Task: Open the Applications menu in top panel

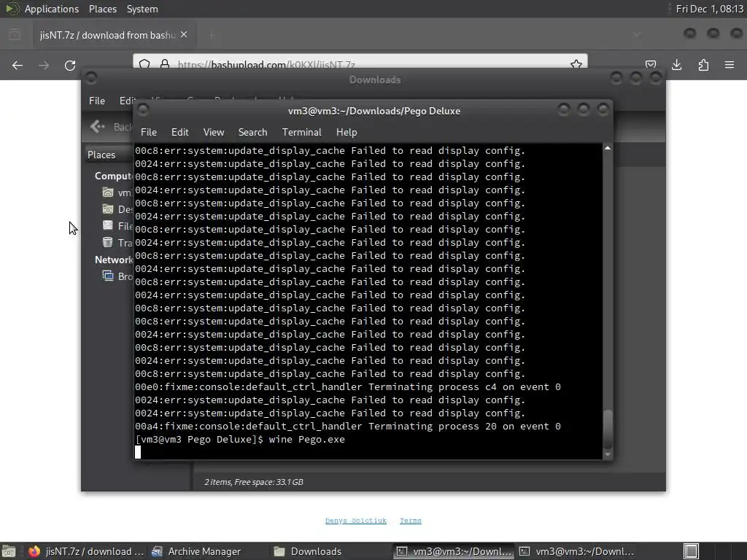Action: click(x=52, y=9)
